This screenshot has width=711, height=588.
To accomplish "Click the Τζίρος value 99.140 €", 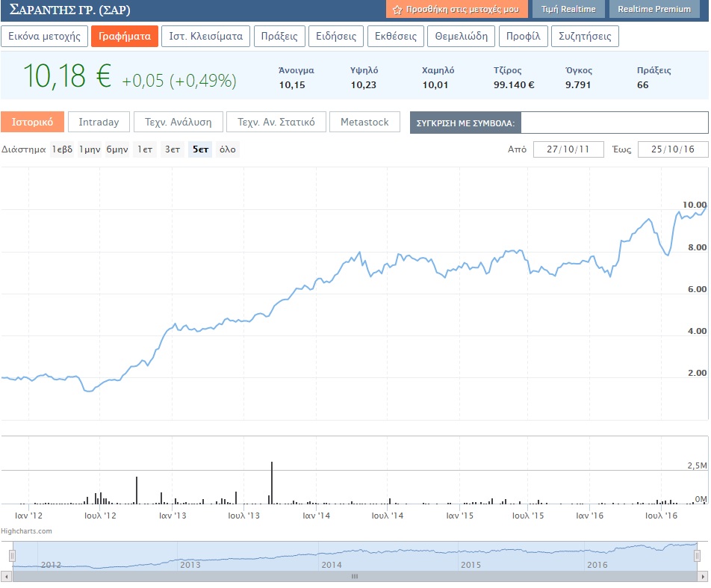I will (x=514, y=85).
